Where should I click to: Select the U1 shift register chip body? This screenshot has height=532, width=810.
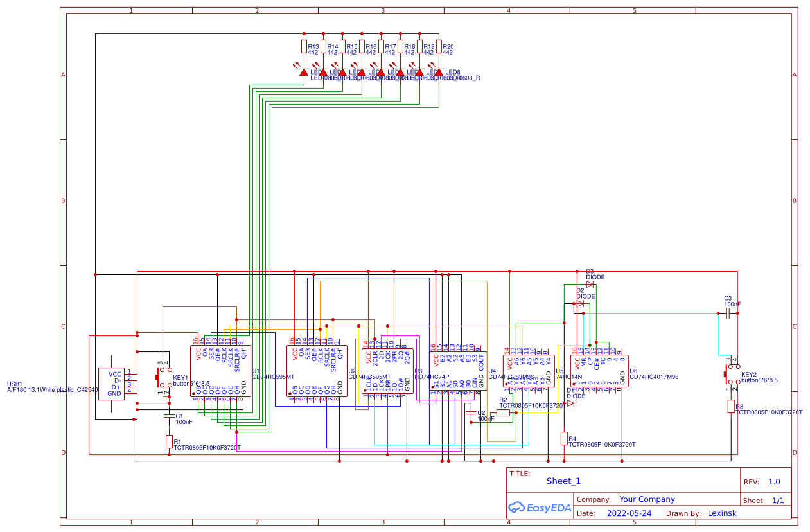click(221, 371)
